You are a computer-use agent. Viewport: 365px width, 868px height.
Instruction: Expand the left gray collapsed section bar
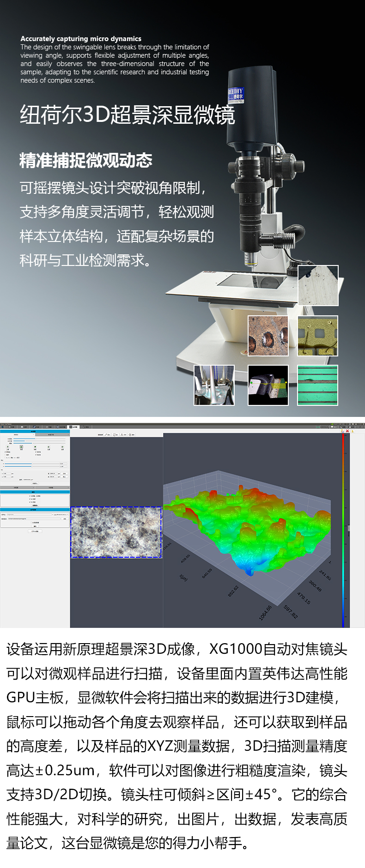point(17,488)
